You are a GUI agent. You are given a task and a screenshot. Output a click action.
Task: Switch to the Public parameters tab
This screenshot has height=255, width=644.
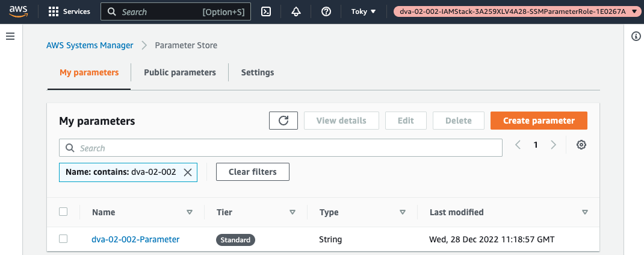tap(179, 72)
